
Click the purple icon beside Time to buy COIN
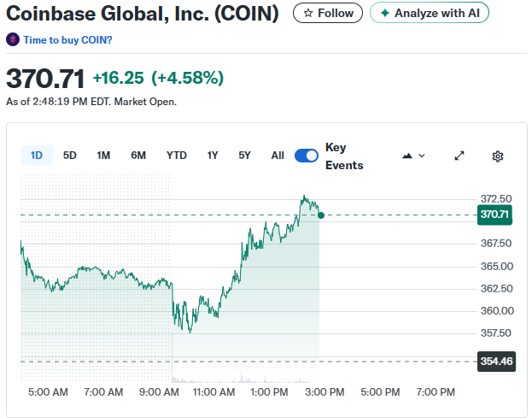(13, 40)
